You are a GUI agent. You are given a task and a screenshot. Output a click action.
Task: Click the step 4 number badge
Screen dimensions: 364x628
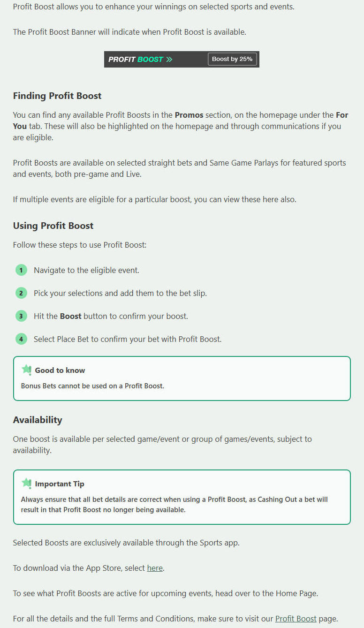click(x=21, y=339)
